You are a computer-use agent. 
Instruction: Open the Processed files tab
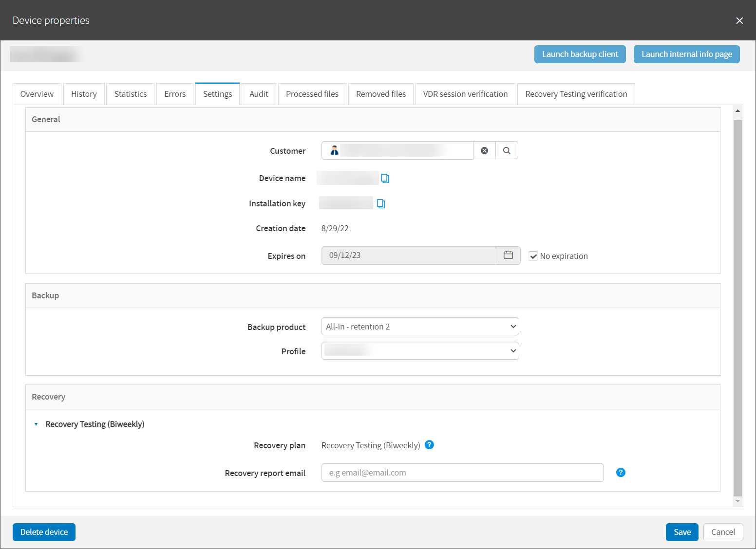[x=312, y=93]
